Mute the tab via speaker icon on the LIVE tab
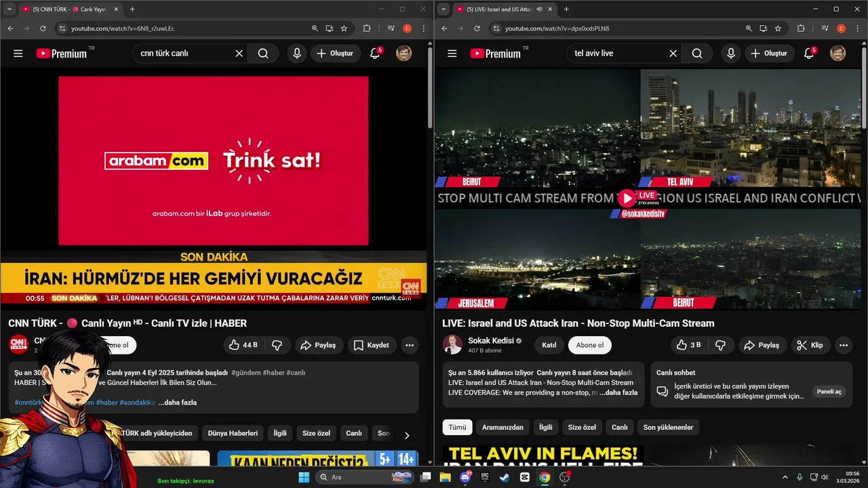 (539, 9)
